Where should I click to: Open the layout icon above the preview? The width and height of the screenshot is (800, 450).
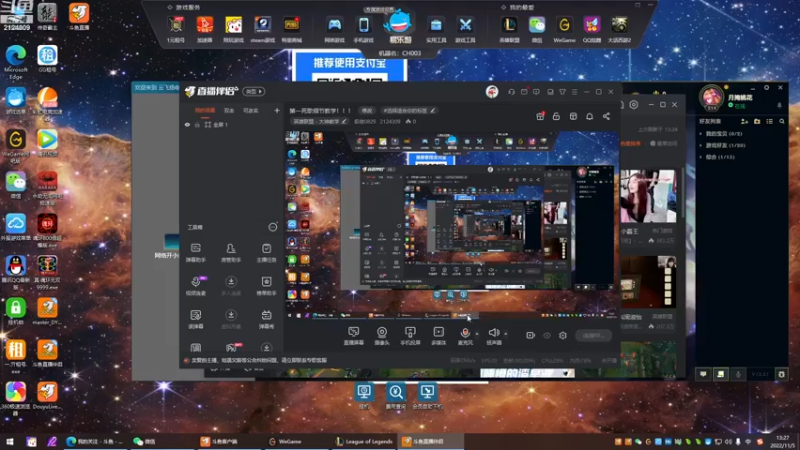(573, 116)
